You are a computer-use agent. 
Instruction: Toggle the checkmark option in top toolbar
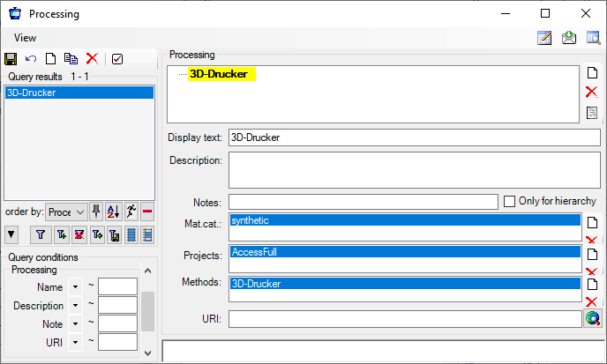pyautogui.click(x=117, y=58)
